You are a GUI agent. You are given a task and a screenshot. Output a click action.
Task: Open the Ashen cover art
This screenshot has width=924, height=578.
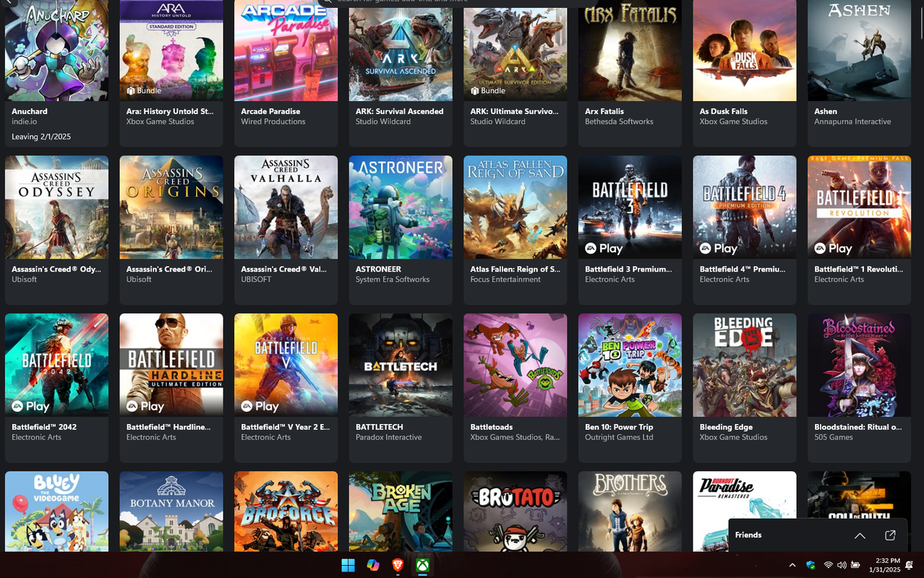coord(859,51)
